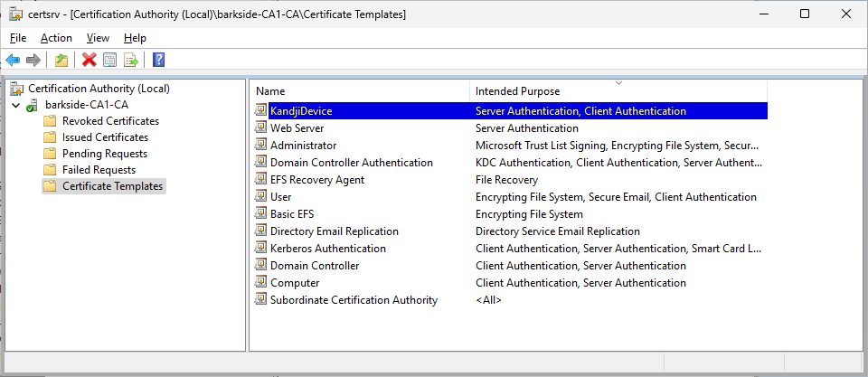Select the Pending Requests folder
The image size is (868, 377).
[x=104, y=154]
